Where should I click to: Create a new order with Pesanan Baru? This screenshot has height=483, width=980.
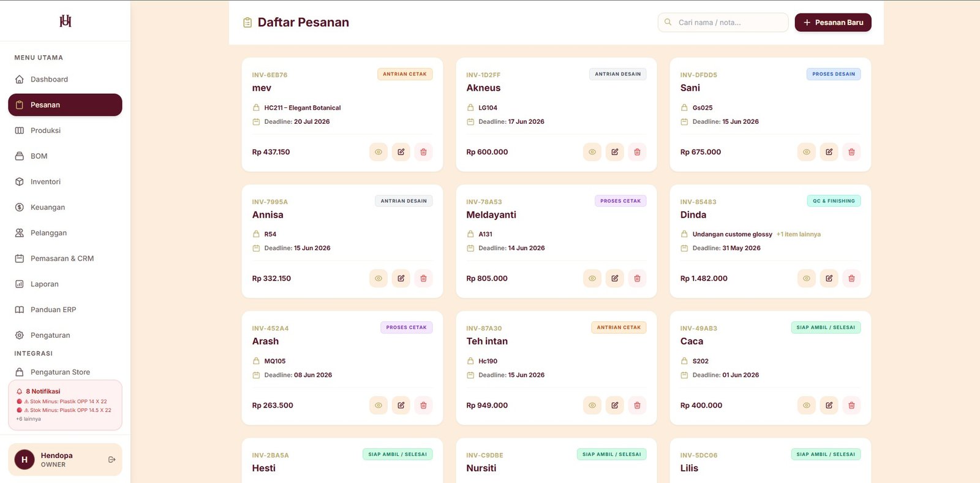click(833, 23)
